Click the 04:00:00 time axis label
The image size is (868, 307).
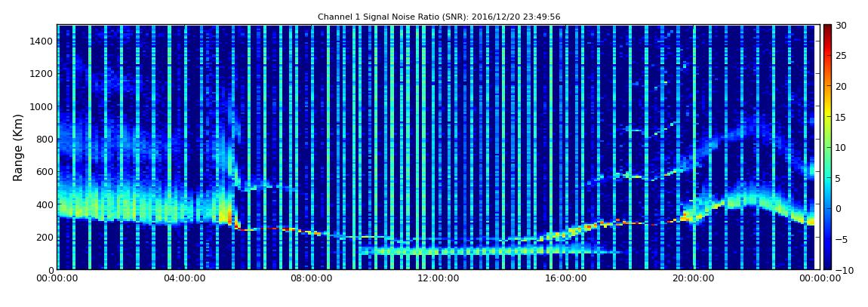pos(183,279)
